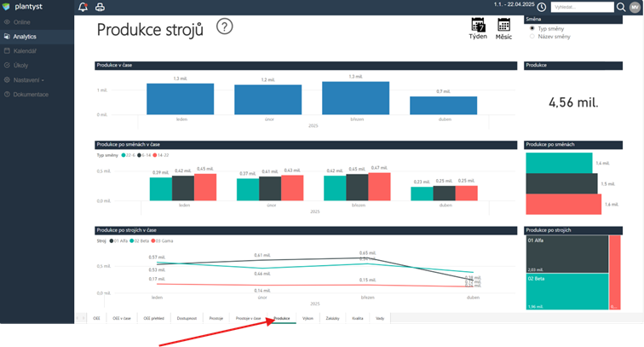Click the 1,5 mil. dark bar in Produkce po směnách
The height and width of the screenshot is (347, 644).
click(562, 183)
